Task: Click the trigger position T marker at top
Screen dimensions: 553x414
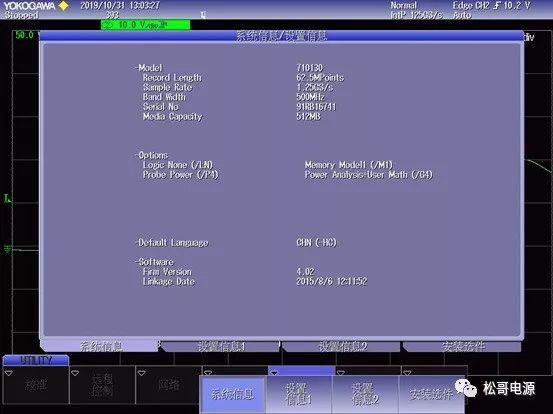Action: 203,15
